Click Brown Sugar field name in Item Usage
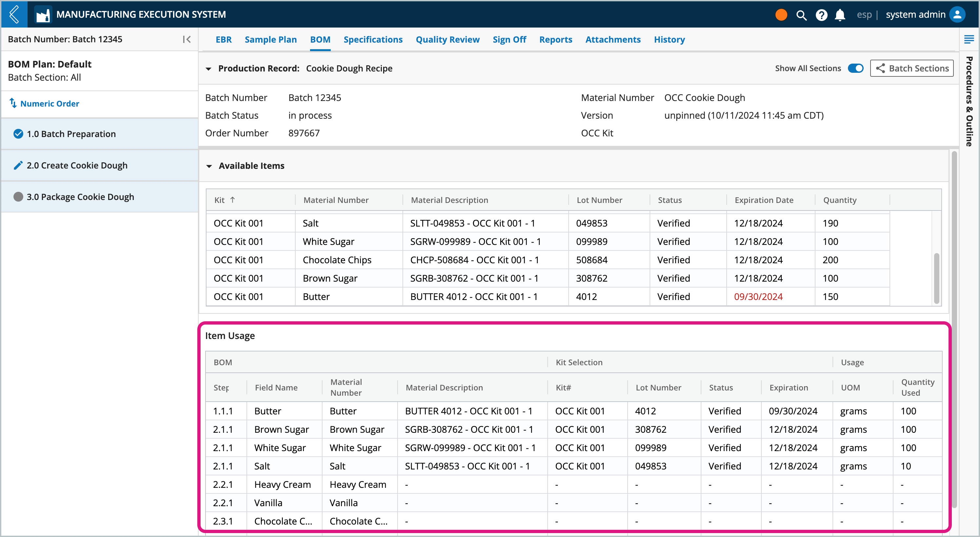The image size is (980, 537). 281,429
